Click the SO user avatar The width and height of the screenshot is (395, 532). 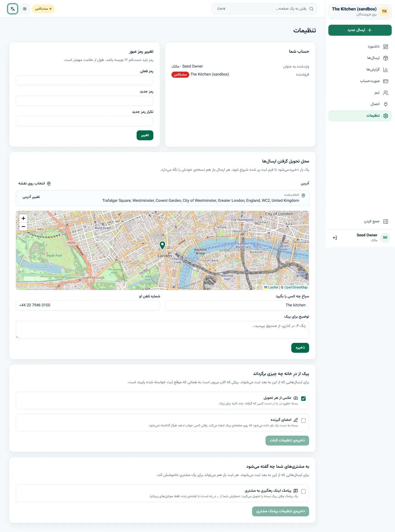coord(385,238)
